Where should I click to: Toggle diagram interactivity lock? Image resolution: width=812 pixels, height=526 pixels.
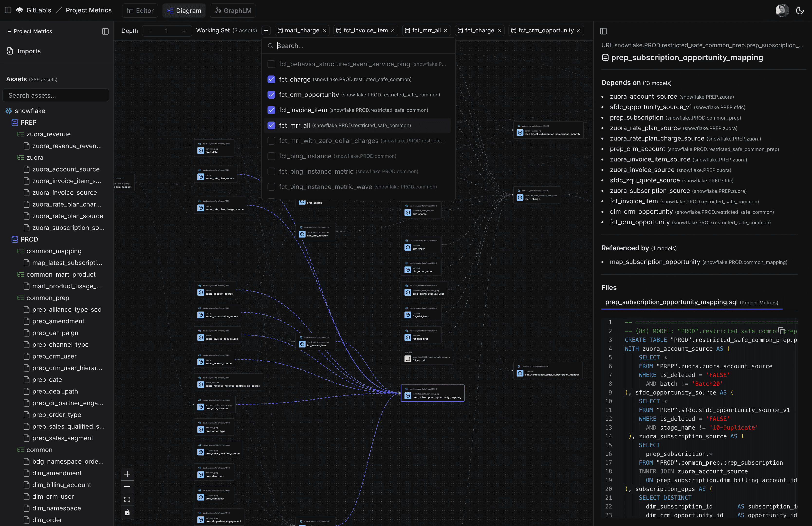(127, 512)
